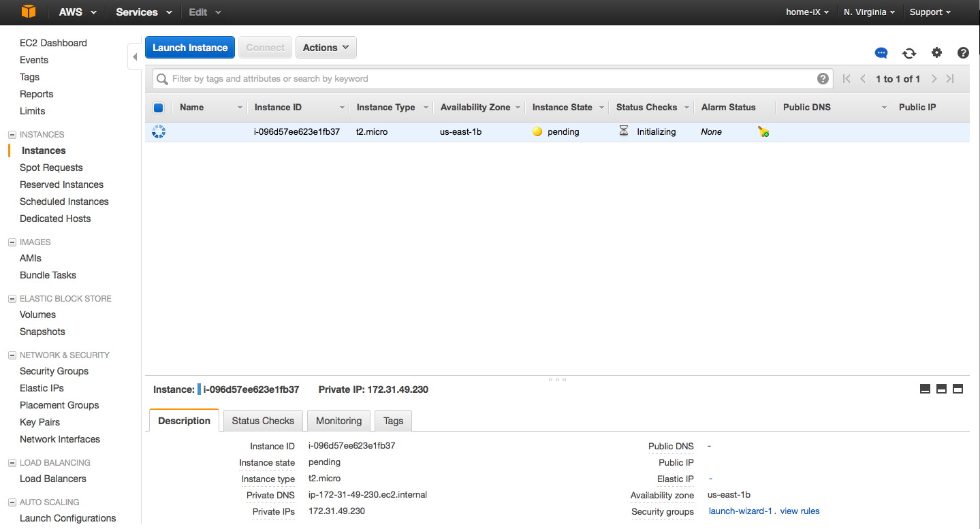Open Name column filter arrow
Image resolution: width=980 pixels, height=529 pixels.
coord(240,108)
